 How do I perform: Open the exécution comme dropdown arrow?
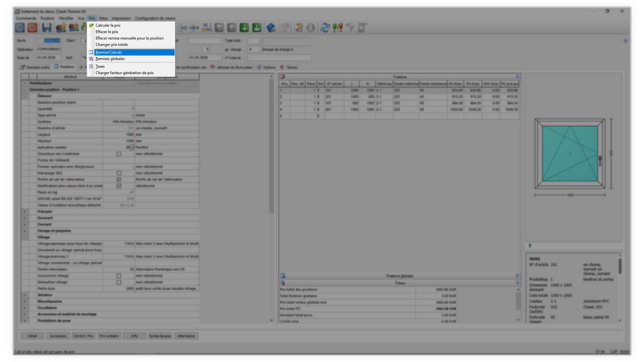tap(132, 147)
